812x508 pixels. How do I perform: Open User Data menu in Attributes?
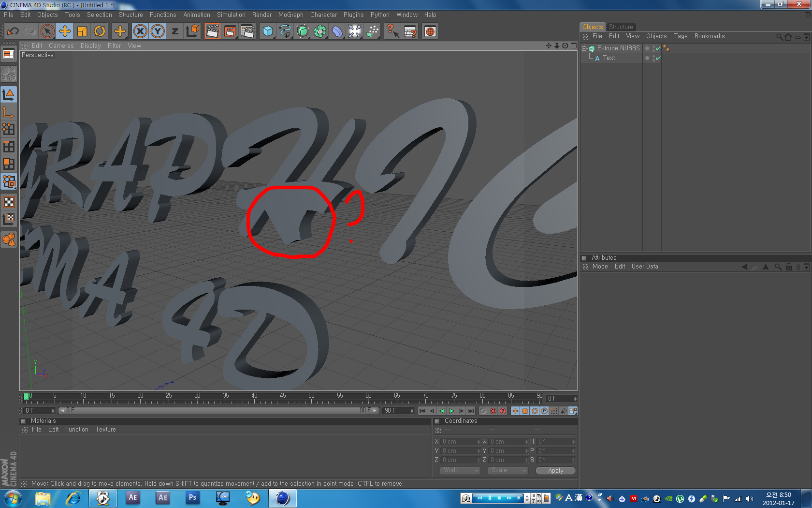pos(645,267)
